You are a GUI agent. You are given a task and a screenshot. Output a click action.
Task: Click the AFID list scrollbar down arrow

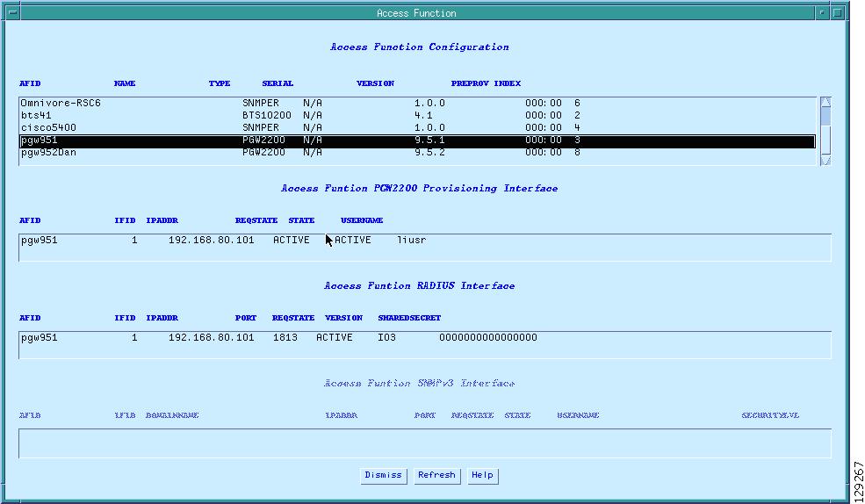tap(825, 161)
